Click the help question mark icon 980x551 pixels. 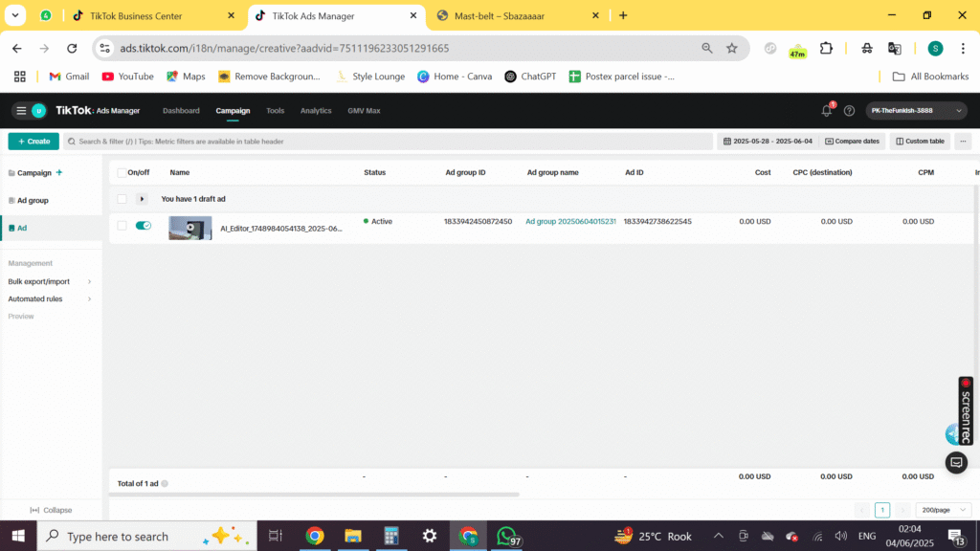click(x=849, y=111)
